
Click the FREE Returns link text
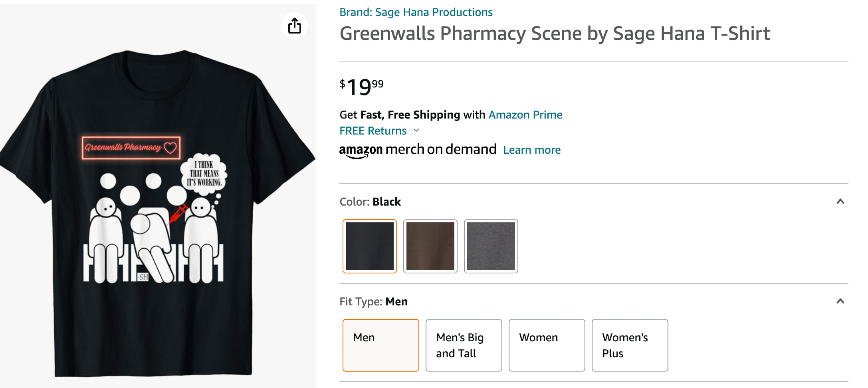[x=373, y=131]
